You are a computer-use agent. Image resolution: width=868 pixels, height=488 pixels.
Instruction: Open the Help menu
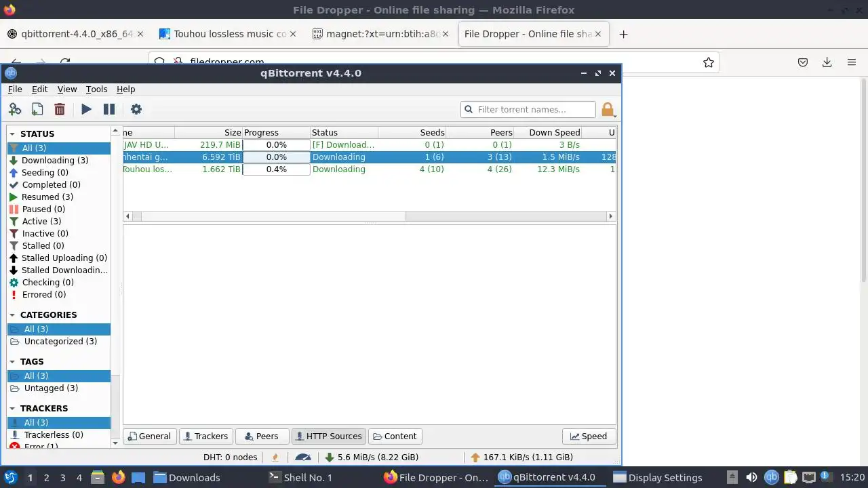click(x=125, y=89)
